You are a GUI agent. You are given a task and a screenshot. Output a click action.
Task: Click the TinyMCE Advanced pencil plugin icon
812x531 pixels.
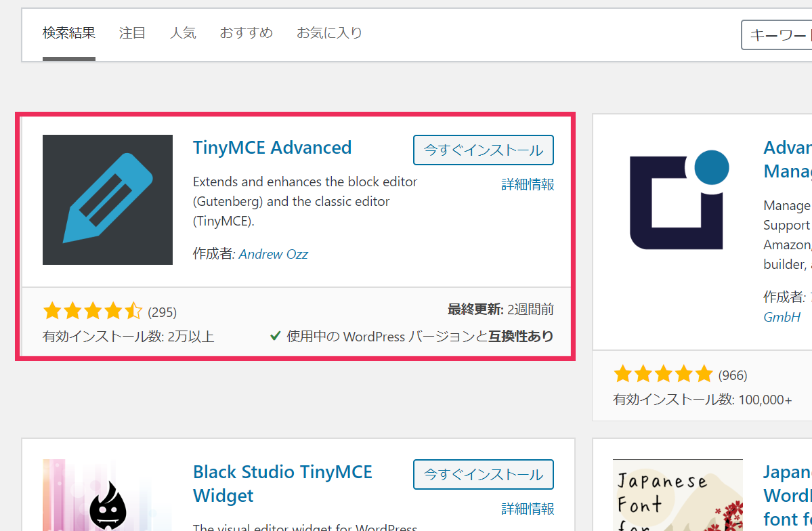tap(107, 199)
